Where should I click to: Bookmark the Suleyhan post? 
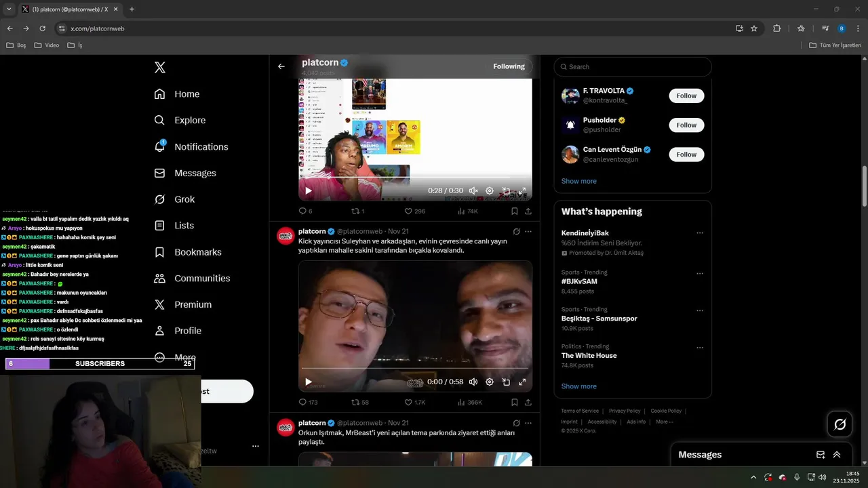515,402
